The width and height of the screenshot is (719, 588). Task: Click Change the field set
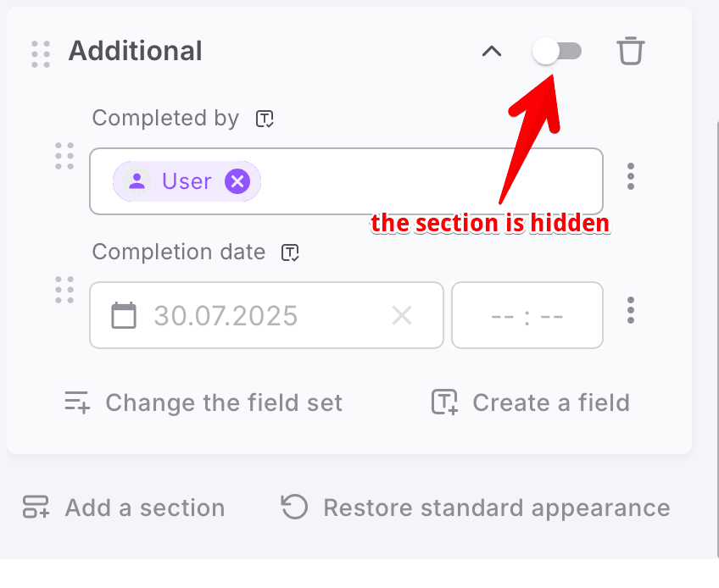[204, 402]
